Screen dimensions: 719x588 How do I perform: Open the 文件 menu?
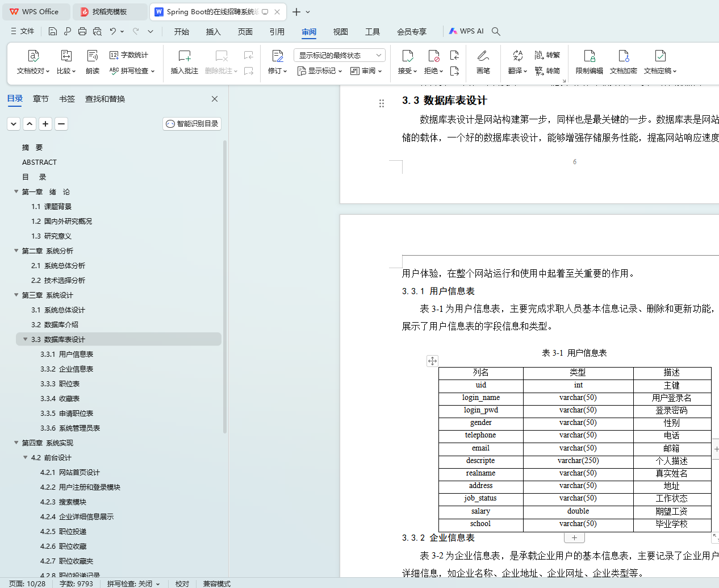click(23, 31)
